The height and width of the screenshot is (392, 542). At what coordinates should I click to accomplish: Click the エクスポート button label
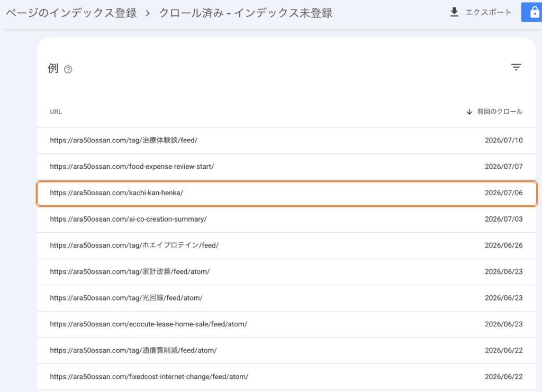(x=488, y=13)
